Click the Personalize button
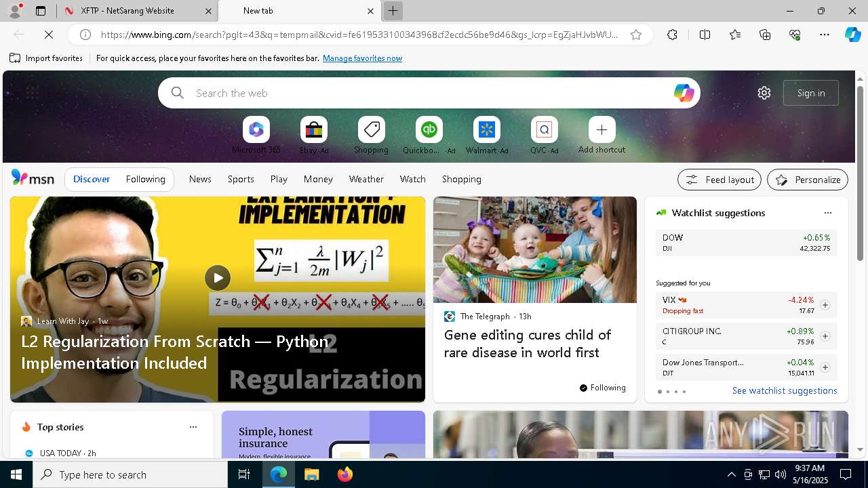This screenshot has width=868, height=488. pos(808,180)
